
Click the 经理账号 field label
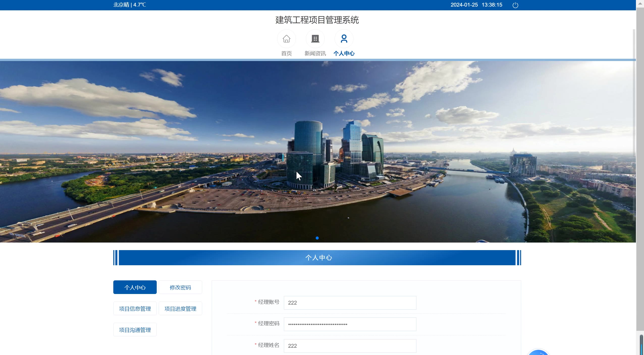click(269, 302)
